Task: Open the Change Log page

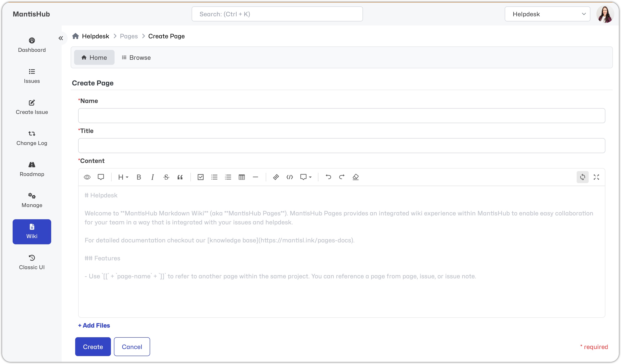Action: 32,138
